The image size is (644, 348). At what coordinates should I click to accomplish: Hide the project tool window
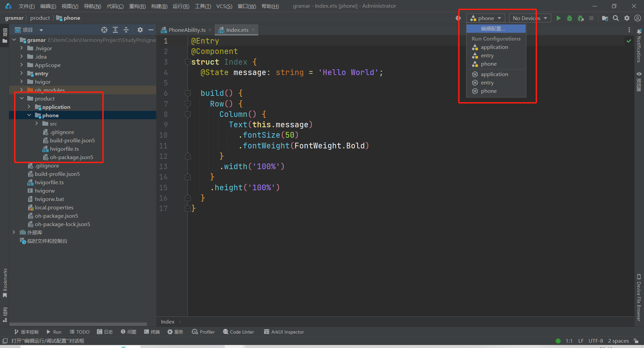pos(151,30)
